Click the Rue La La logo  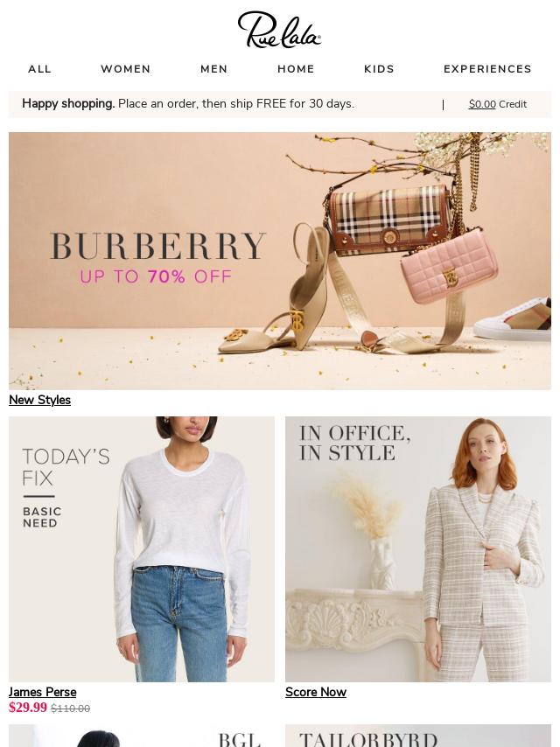click(x=279, y=30)
